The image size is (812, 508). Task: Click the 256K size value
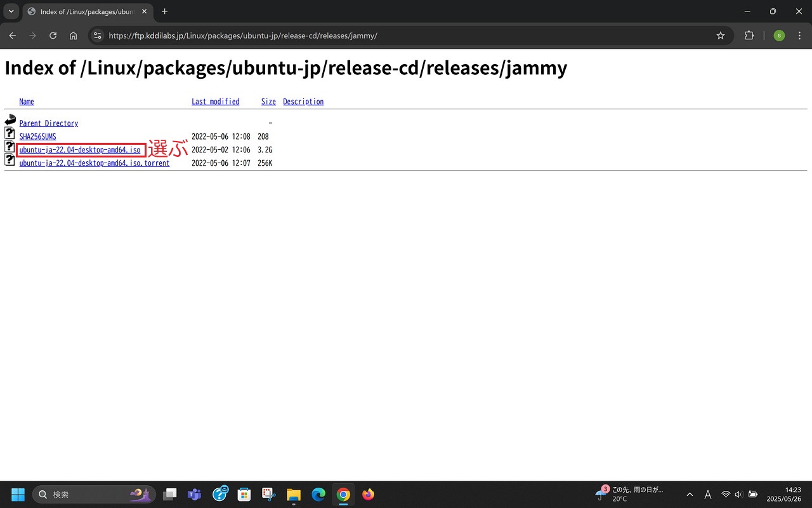coord(265,163)
